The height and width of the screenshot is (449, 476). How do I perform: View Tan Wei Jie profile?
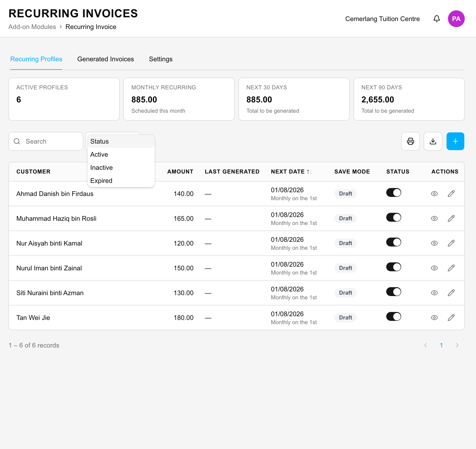click(x=434, y=318)
